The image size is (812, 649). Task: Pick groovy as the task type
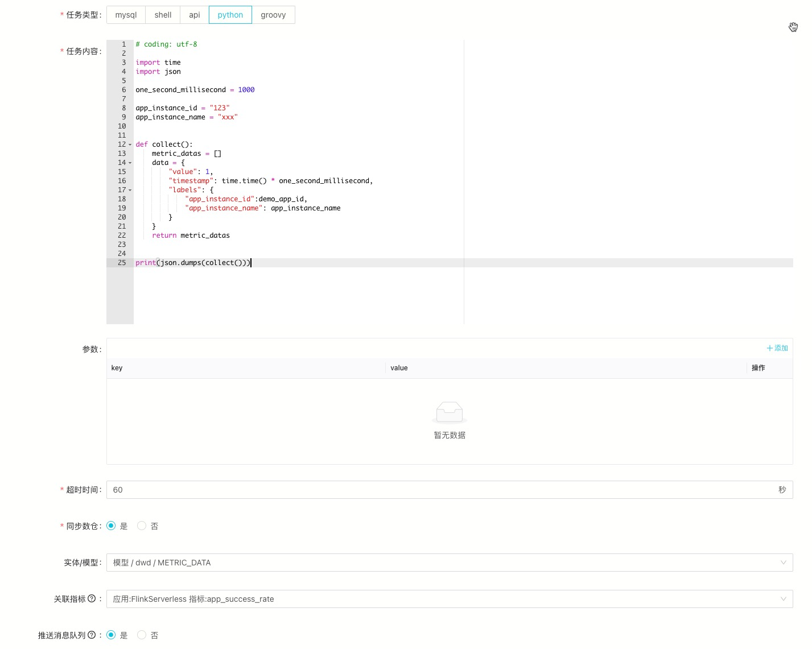tap(273, 15)
